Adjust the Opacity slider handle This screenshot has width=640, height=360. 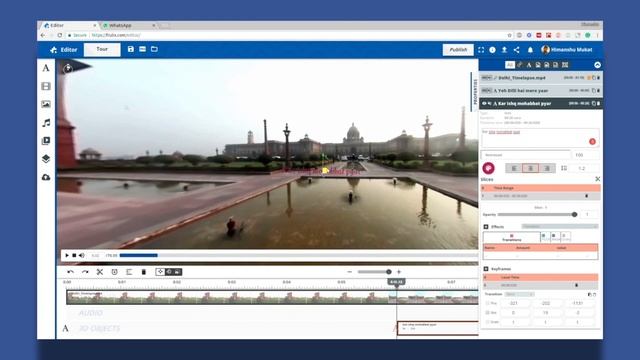574,215
